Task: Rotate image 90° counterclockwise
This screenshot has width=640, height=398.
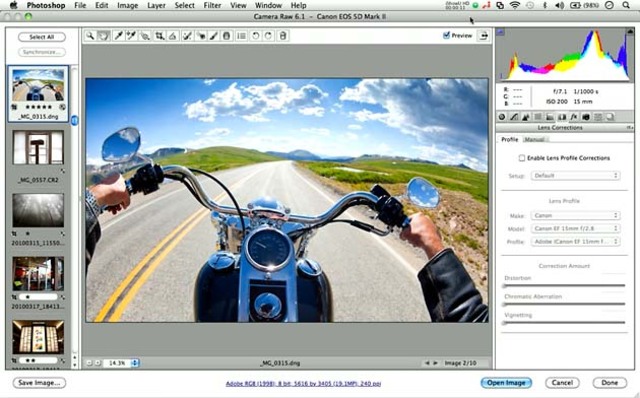Action: pos(256,36)
